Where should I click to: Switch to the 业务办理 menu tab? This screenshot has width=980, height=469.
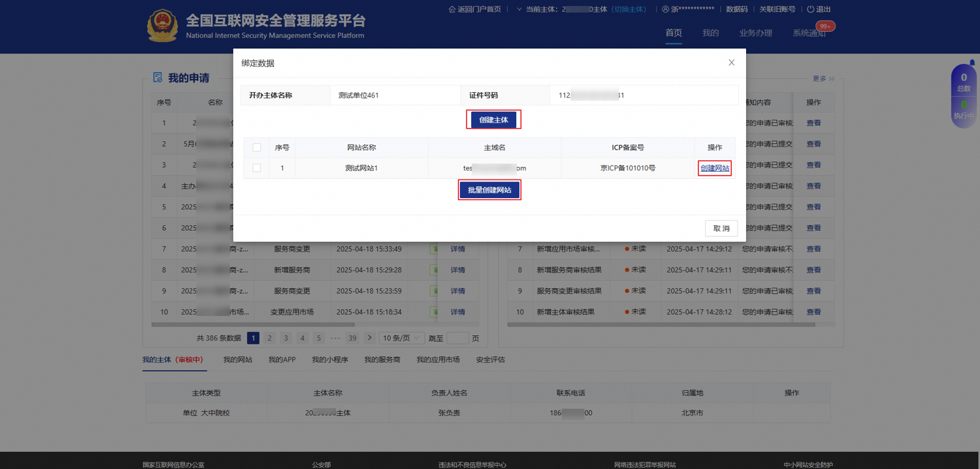tap(755, 33)
